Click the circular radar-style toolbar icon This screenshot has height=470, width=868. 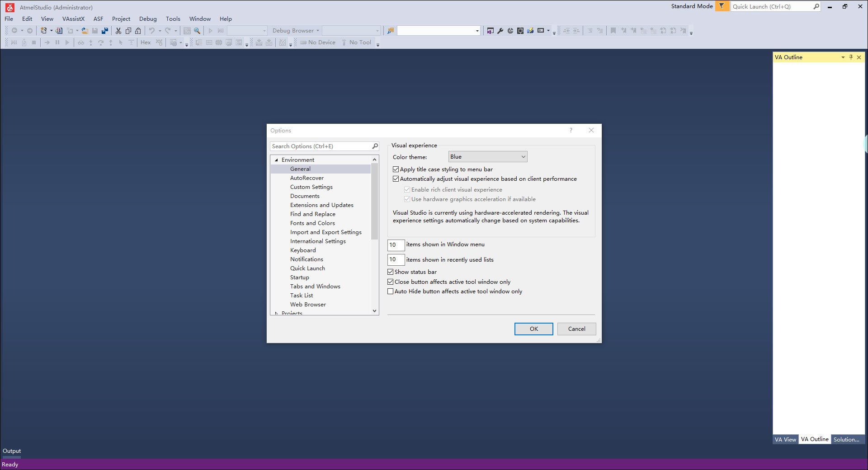(510, 31)
